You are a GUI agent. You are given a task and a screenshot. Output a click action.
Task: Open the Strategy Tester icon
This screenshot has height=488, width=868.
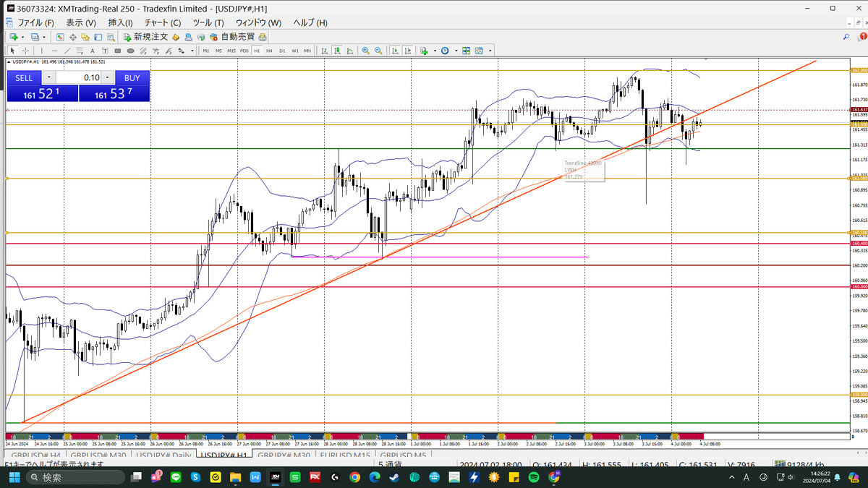tap(111, 37)
